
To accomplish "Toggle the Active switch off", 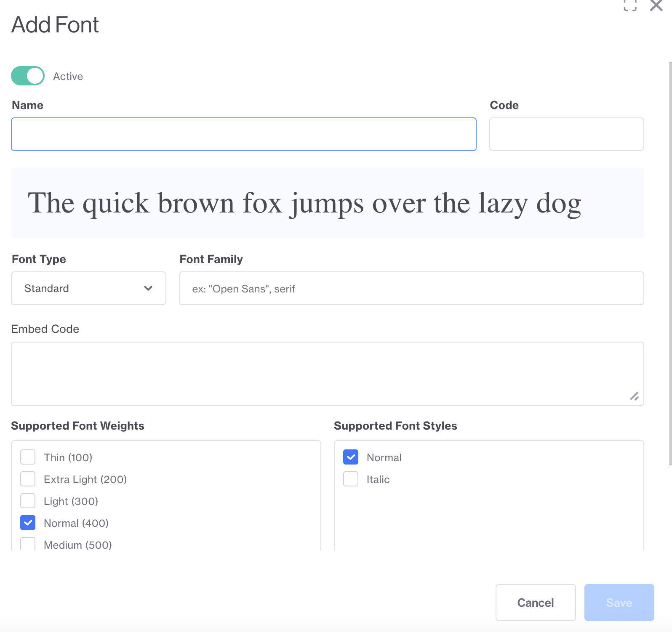I will coord(28,76).
